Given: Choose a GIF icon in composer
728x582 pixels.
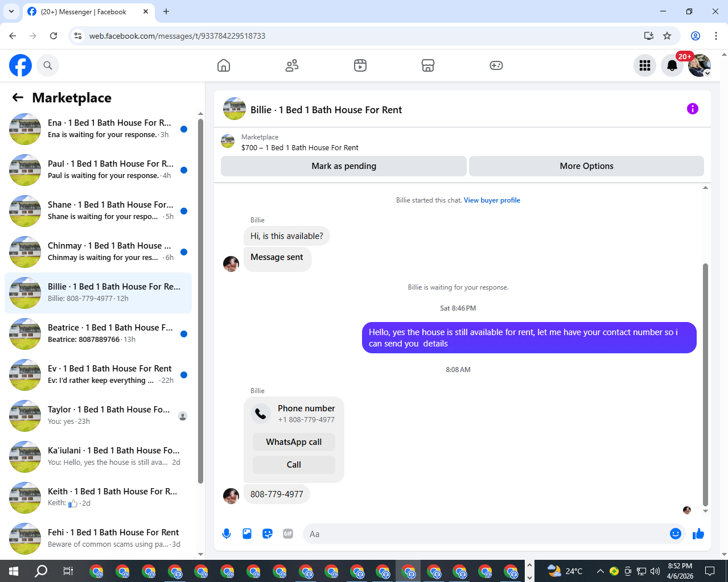Looking at the screenshot, I should [x=288, y=534].
